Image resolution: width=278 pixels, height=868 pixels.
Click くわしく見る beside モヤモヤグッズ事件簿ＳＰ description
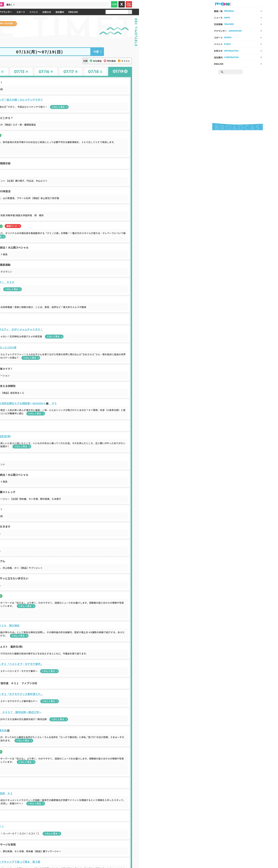[50, 701]
